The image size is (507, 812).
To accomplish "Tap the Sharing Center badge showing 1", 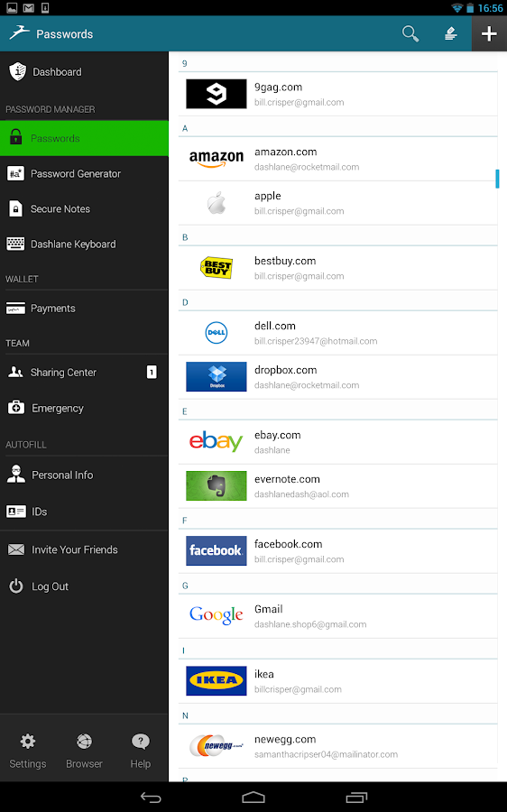I will point(152,372).
